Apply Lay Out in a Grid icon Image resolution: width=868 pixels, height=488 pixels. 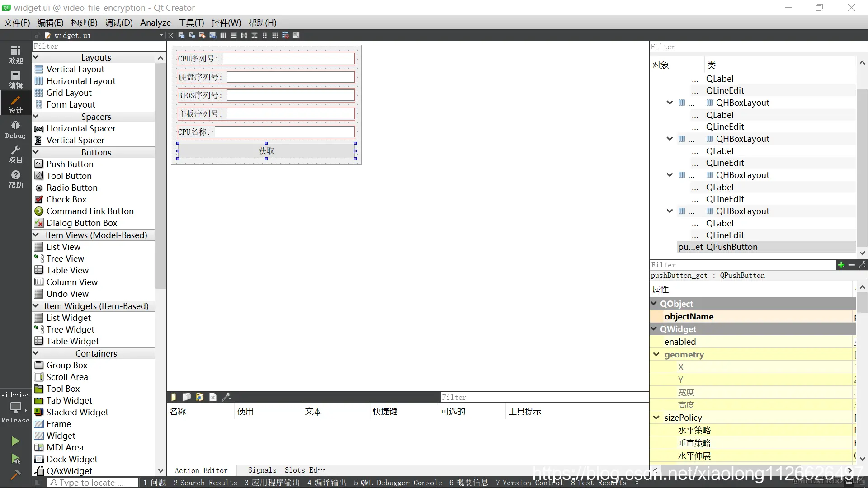(275, 35)
